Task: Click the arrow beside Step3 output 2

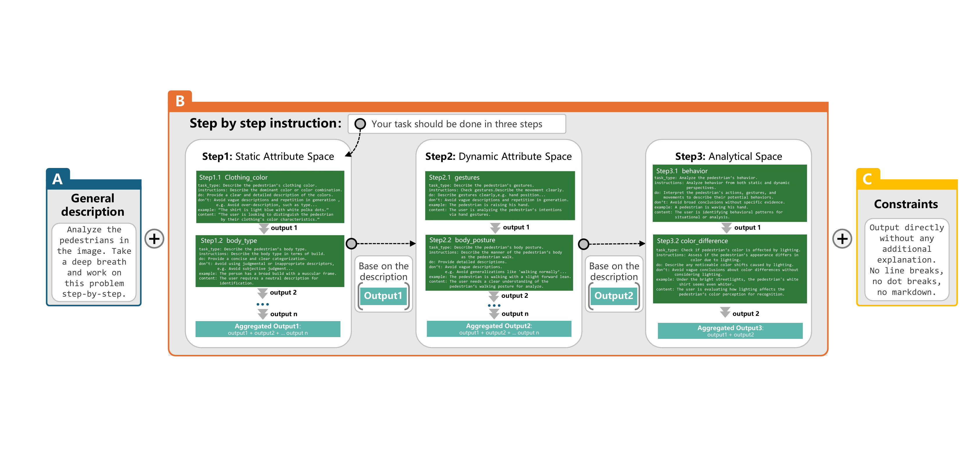Action: point(725,312)
